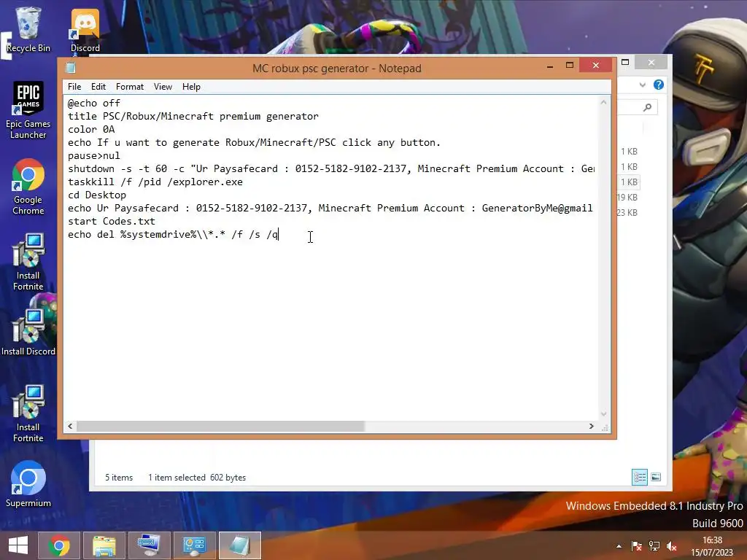Click the muted volume tray icon
747x560 pixels.
coord(672,546)
